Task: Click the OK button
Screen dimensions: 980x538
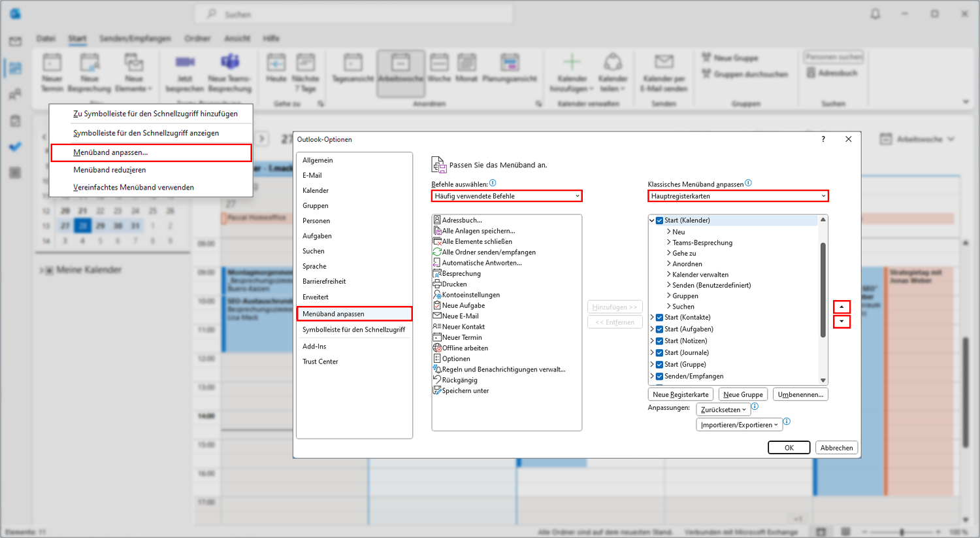Action: [x=789, y=448]
